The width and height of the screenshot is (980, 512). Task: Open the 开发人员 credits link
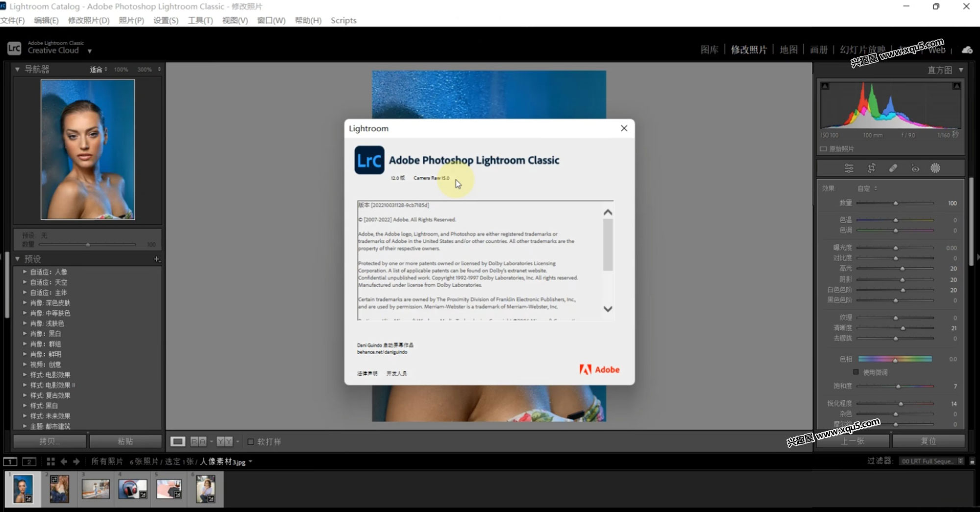click(x=396, y=373)
